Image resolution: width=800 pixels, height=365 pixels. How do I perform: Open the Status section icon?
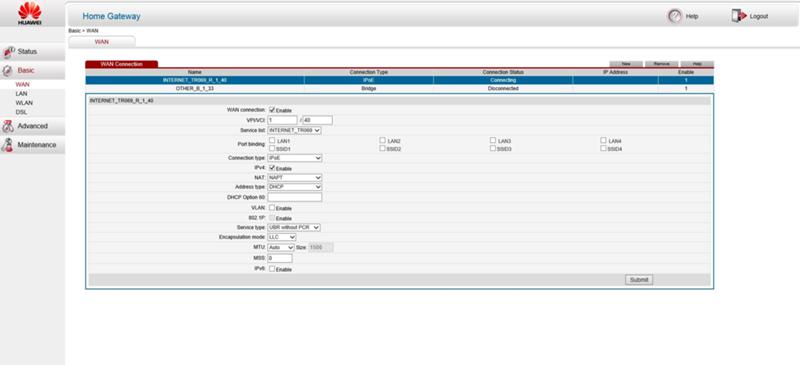coord(9,52)
